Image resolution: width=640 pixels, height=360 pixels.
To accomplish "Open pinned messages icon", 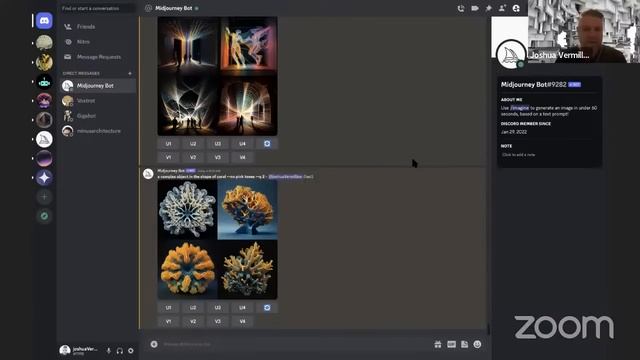I will pos(489,8).
